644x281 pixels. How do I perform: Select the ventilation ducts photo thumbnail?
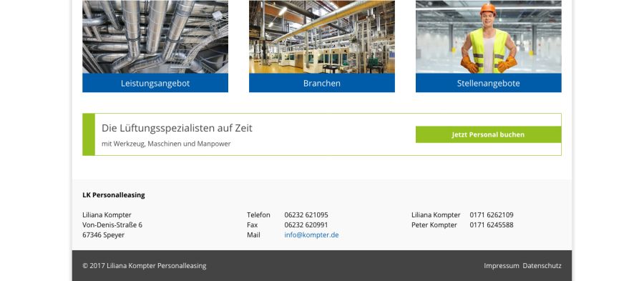[x=155, y=37]
